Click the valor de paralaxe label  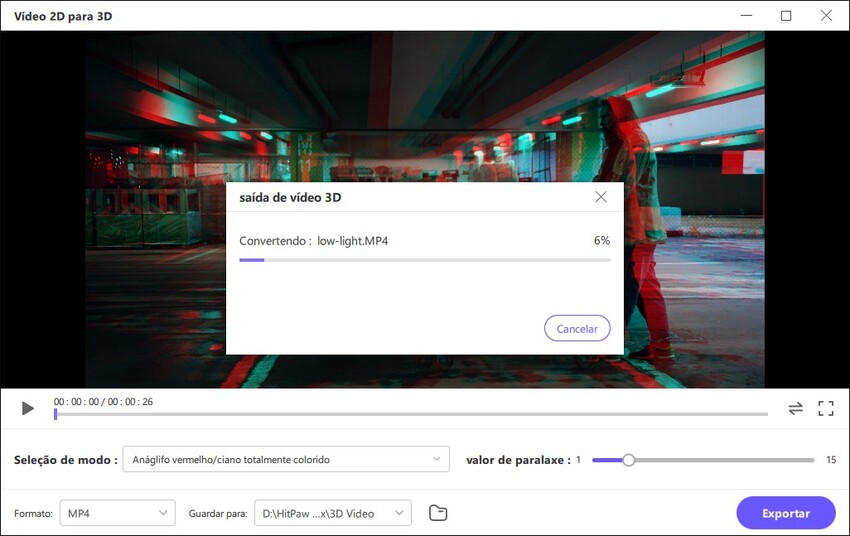[x=518, y=460]
